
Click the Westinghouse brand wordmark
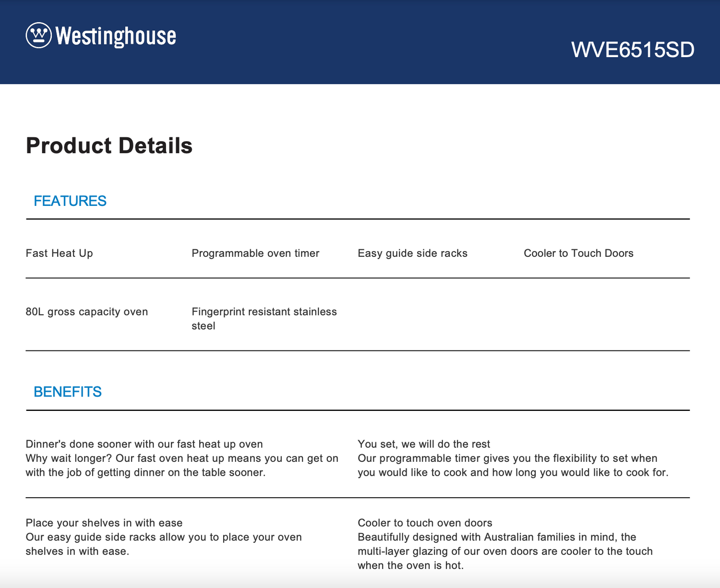click(x=116, y=36)
